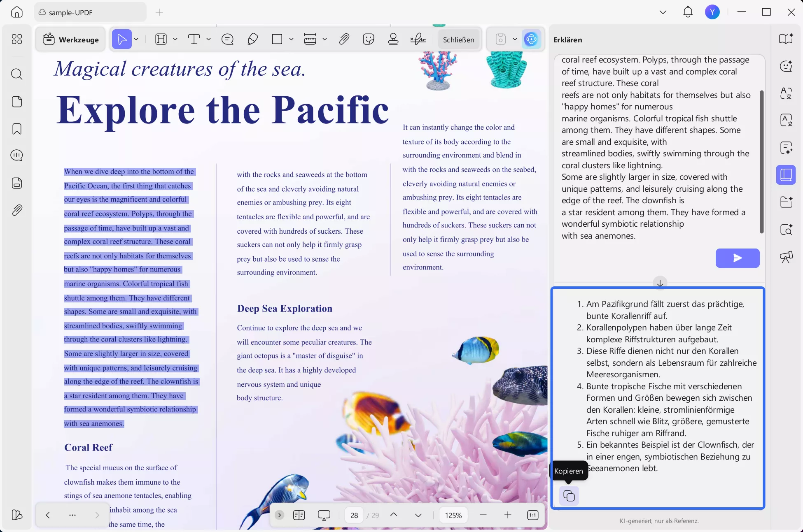The image size is (803, 532).
Task: Open the signature tool
Action: [418, 39]
